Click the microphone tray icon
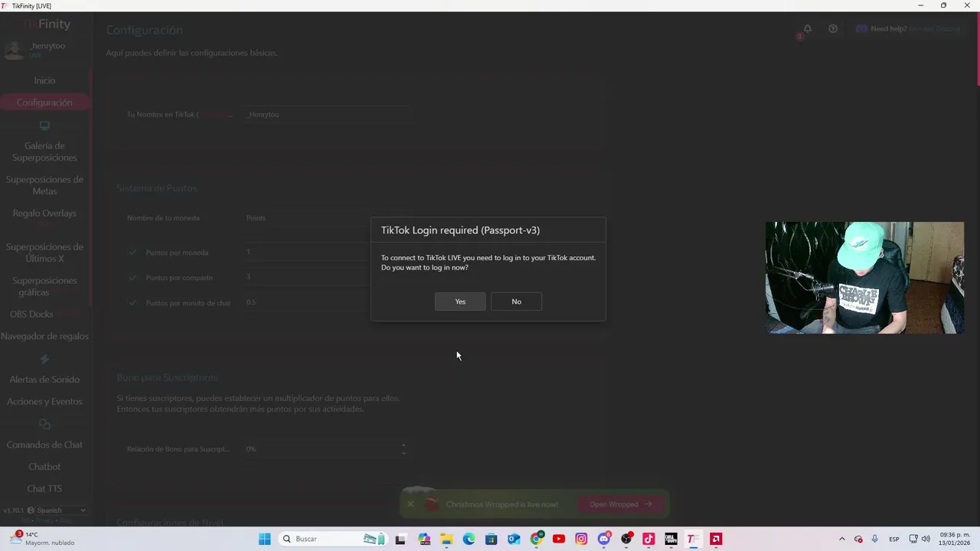 pos(874,539)
